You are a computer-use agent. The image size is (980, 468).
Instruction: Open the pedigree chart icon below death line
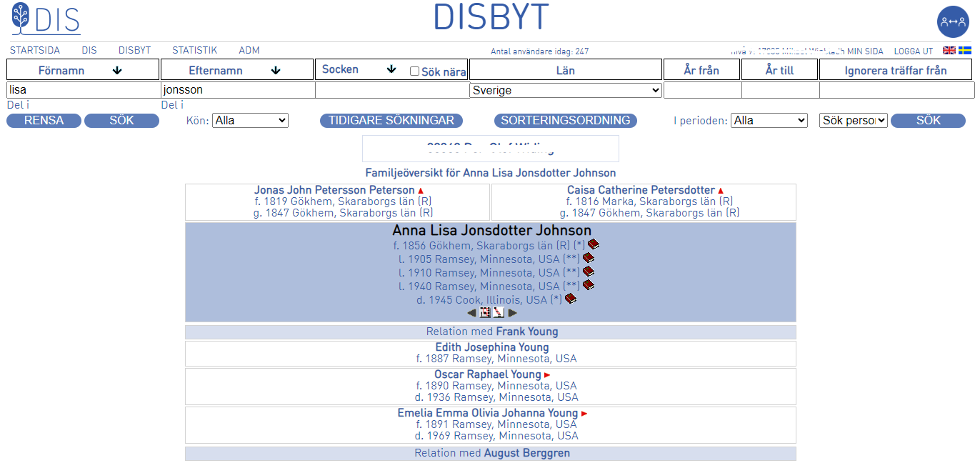[485, 313]
